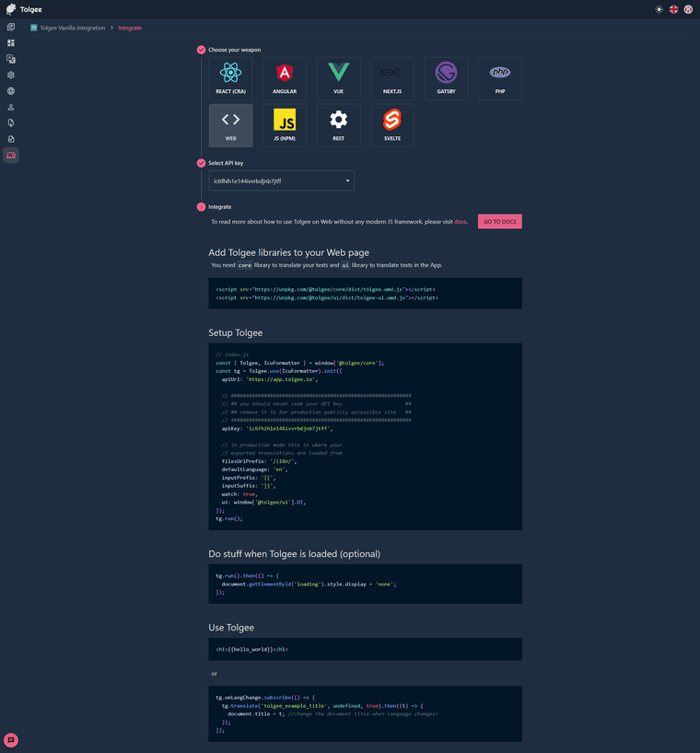Image resolution: width=700 pixels, height=753 pixels.
Task: Toggle the light/dark theme sun icon
Action: [659, 9]
